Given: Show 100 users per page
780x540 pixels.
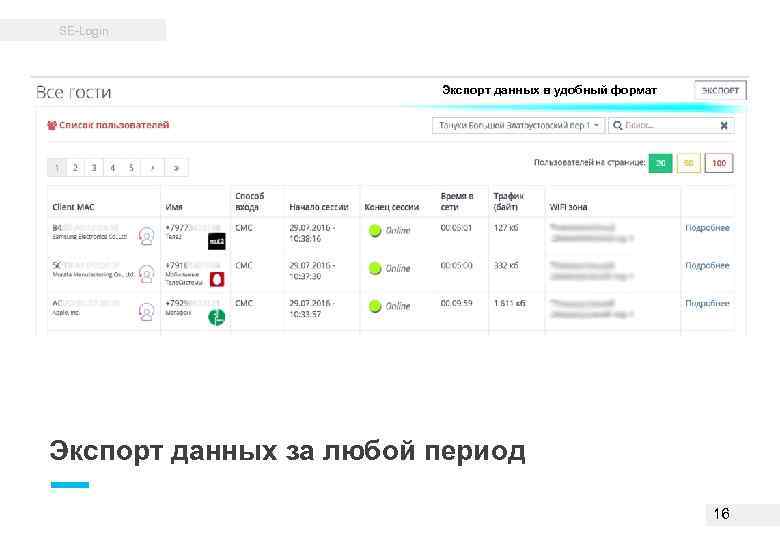Looking at the screenshot, I should click(719, 163).
